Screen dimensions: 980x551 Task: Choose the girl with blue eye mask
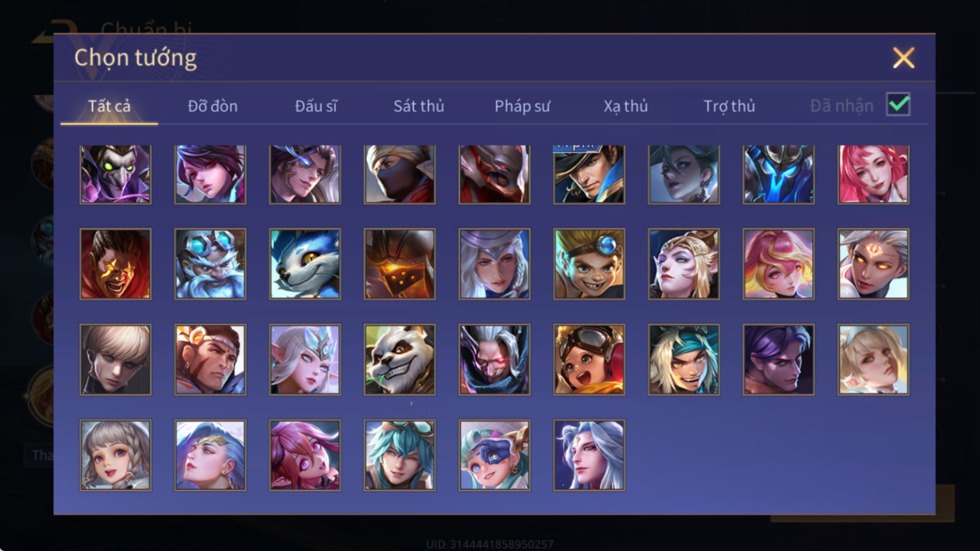coord(494,455)
